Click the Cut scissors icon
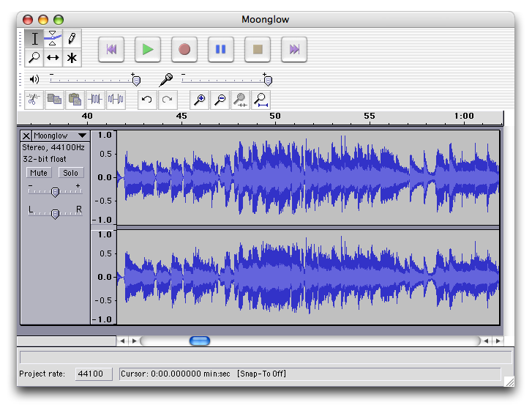The height and width of the screenshot is (408, 532). pos(33,100)
